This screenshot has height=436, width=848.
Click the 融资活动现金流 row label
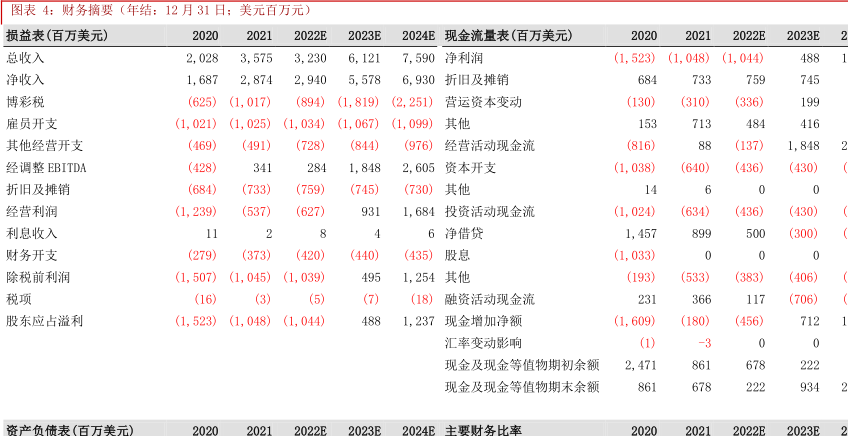490,299
